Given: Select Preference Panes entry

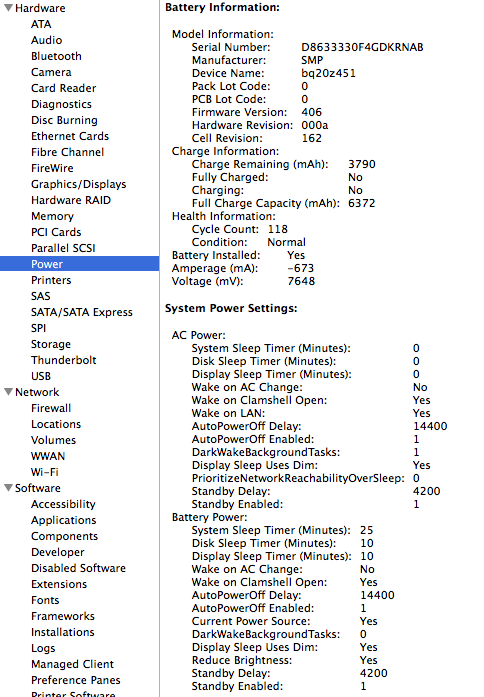Looking at the screenshot, I should (76, 680).
